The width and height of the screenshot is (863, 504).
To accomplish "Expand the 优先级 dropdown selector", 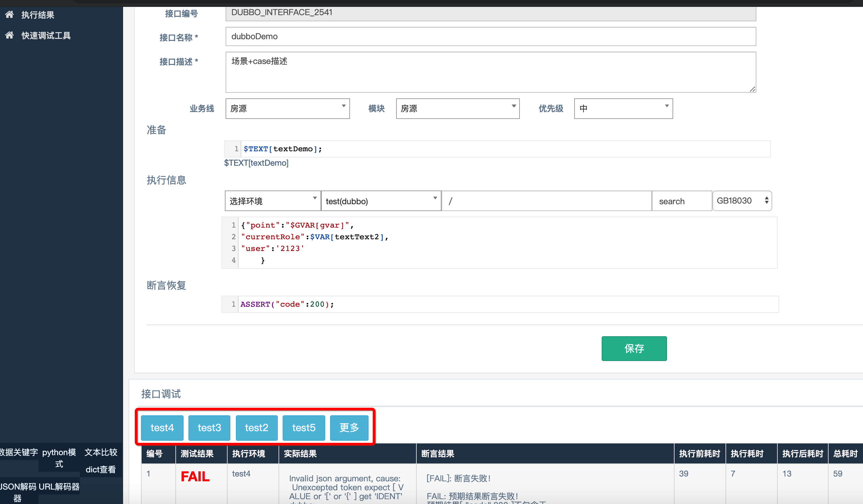I will point(621,108).
